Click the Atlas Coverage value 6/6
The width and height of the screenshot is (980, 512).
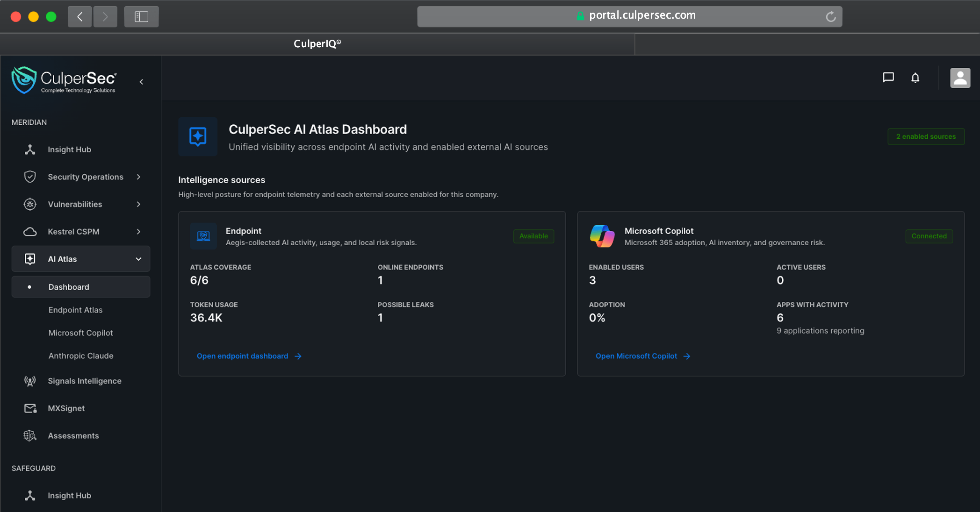[x=199, y=280]
